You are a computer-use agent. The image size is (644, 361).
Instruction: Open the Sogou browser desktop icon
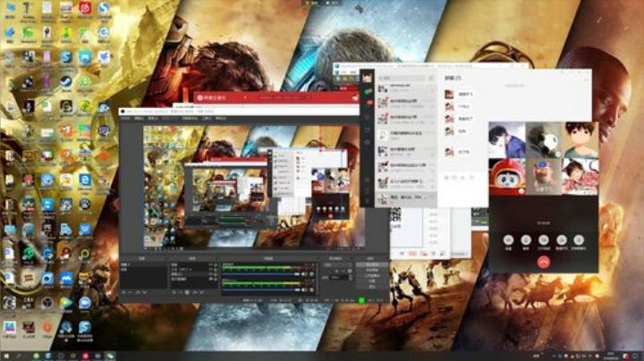tap(104, 9)
